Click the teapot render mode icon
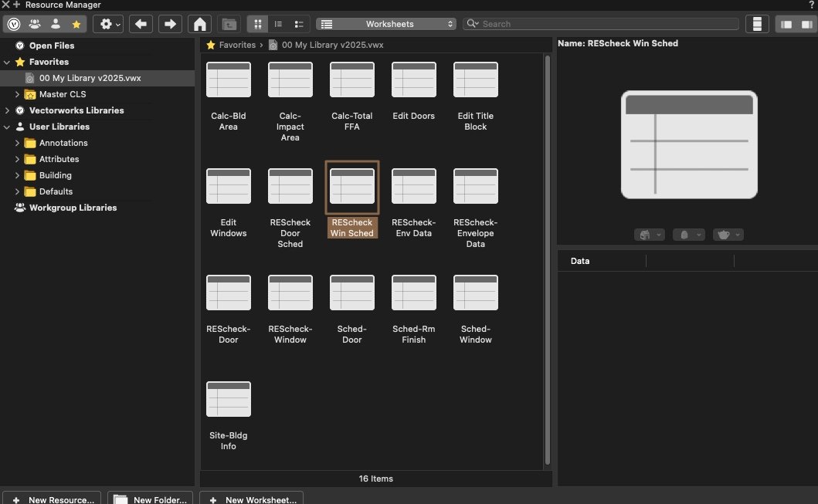The height and width of the screenshot is (504, 818). coord(725,235)
